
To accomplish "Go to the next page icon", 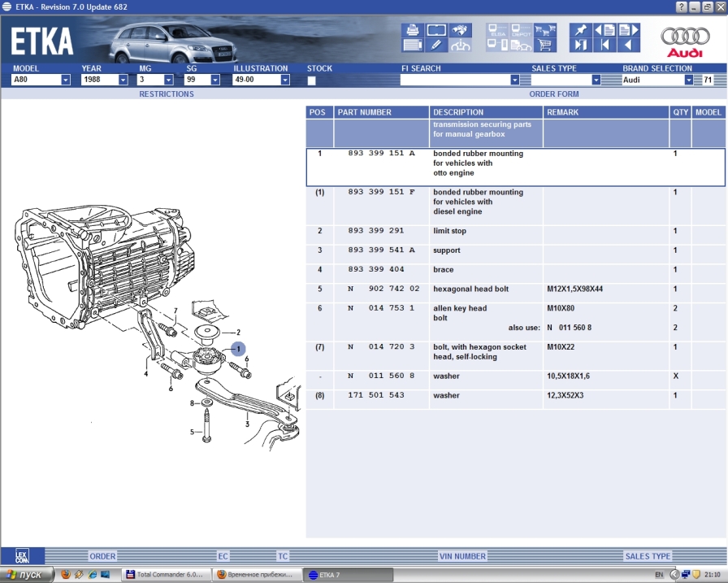I will tap(629, 30).
